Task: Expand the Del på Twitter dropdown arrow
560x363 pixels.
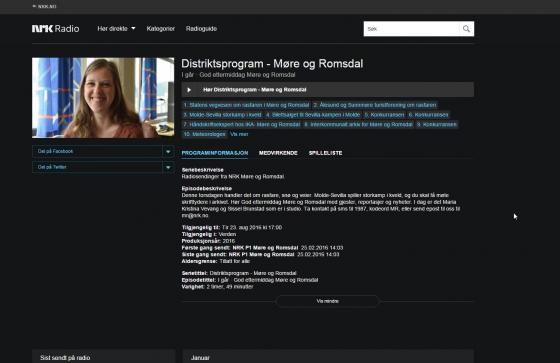Action: (168, 167)
